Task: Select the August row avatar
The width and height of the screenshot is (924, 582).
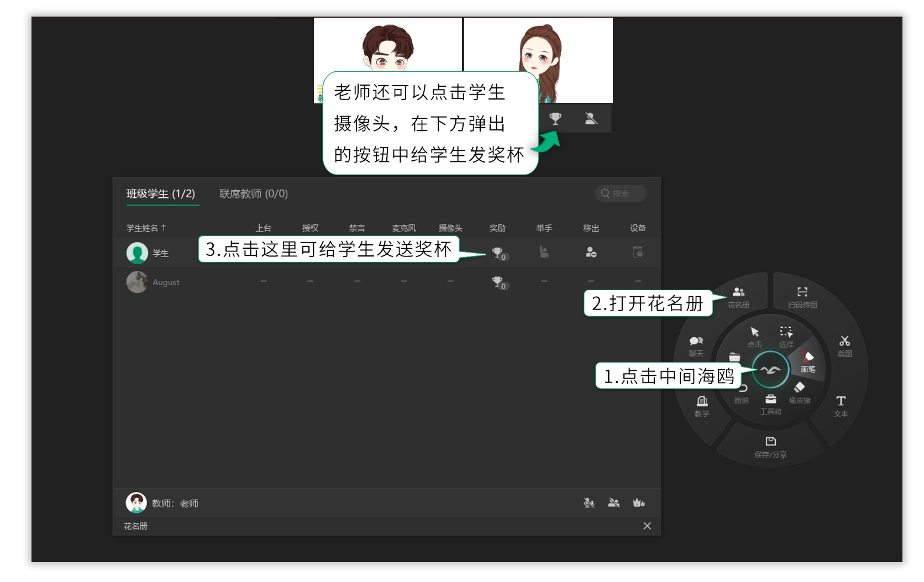Action: point(137,282)
